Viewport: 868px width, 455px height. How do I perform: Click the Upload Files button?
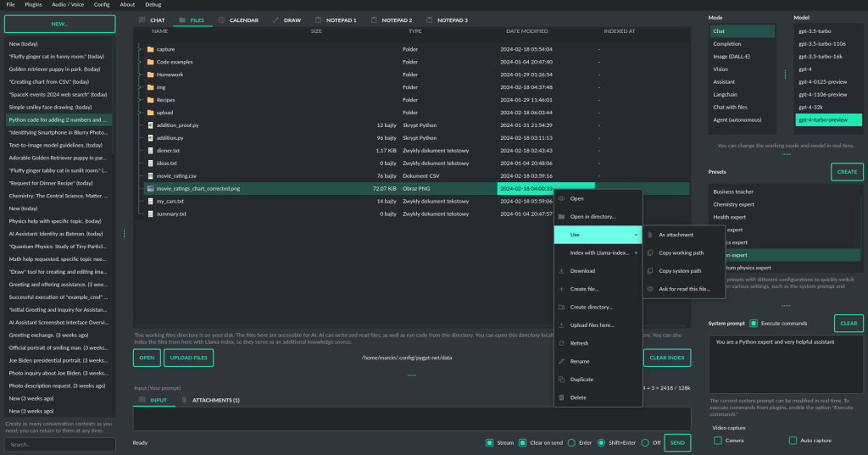coord(188,358)
